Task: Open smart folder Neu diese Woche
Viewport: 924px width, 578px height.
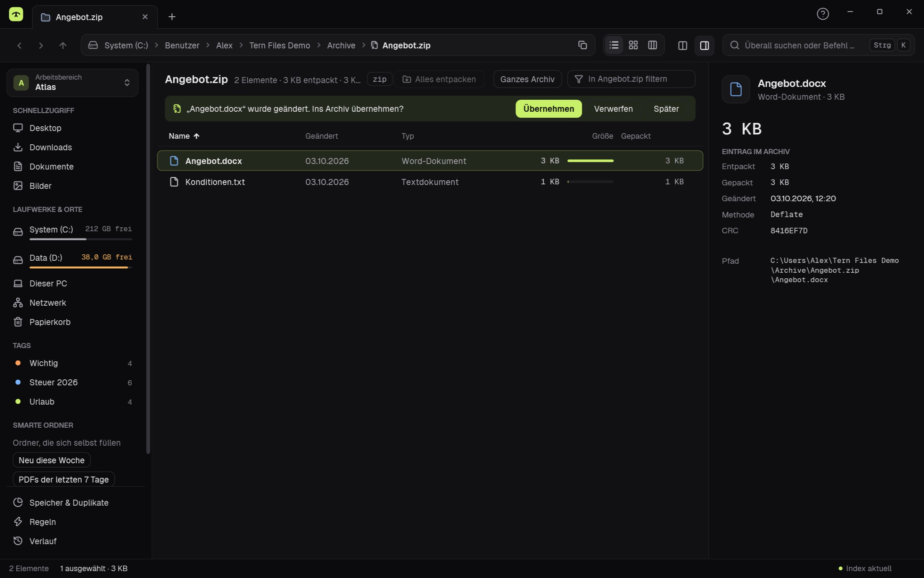Action: 51,460
